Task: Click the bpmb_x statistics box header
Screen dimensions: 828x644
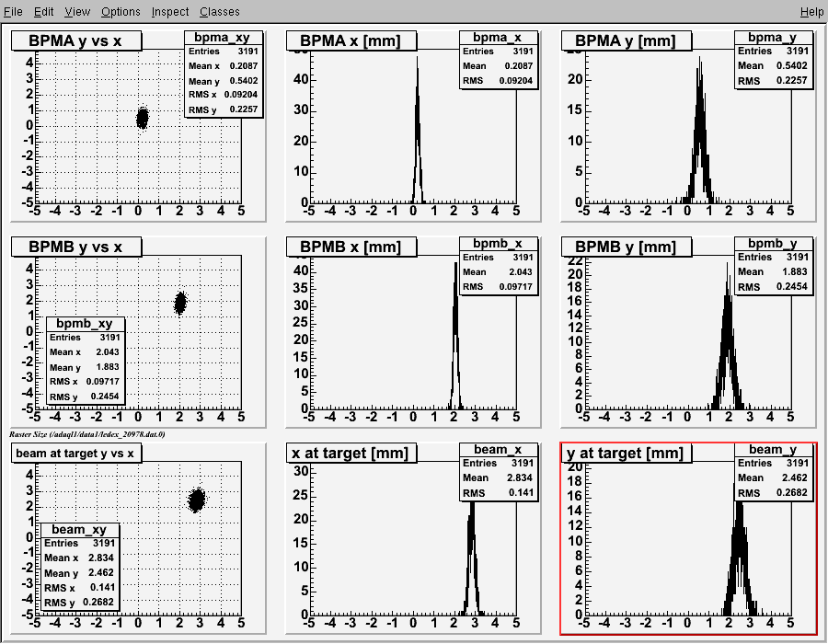Action: pos(498,244)
